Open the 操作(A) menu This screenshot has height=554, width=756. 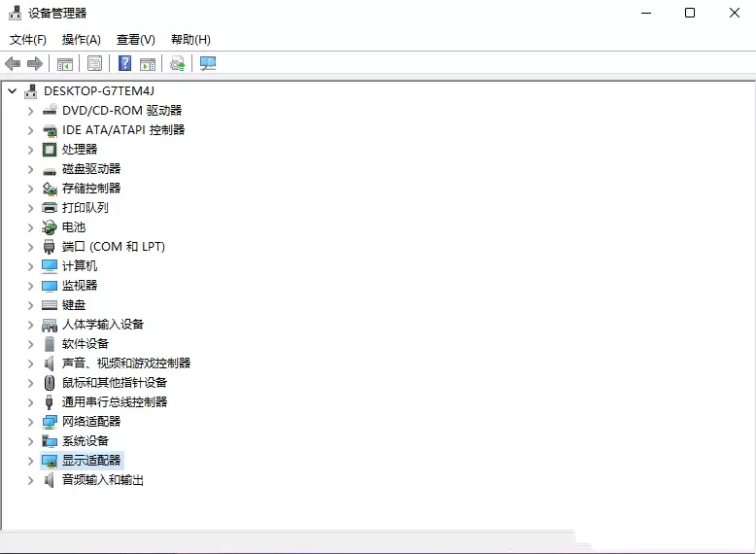[x=81, y=40]
